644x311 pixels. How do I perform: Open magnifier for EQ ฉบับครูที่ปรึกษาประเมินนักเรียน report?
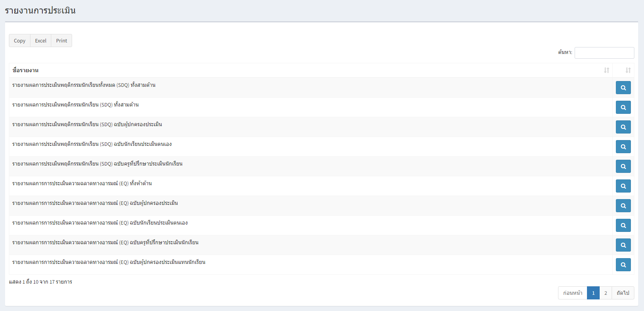[623, 245]
